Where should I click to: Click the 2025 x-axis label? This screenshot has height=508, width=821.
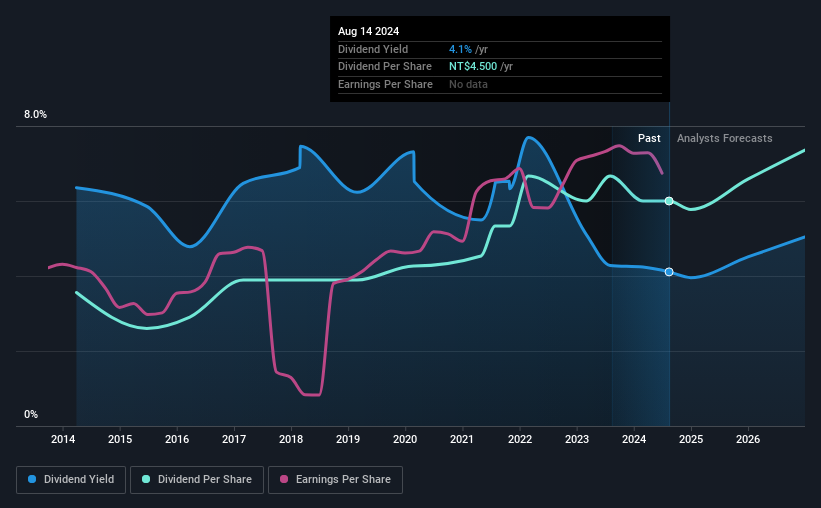pyautogui.click(x=691, y=439)
